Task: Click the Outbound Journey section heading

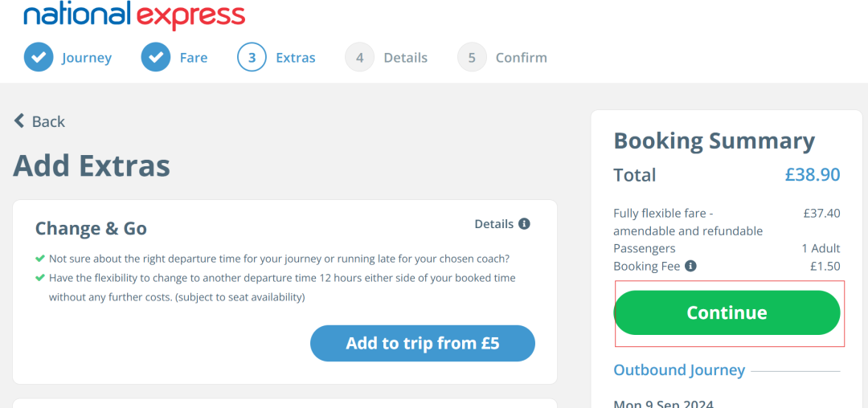Action: [x=679, y=370]
